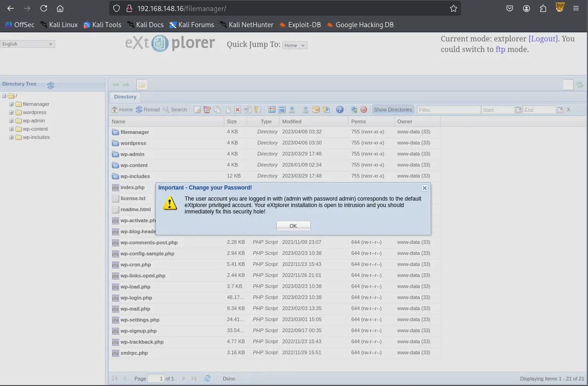Click the ftp mode link
The width and height of the screenshot is (588, 386).
[x=500, y=50]
